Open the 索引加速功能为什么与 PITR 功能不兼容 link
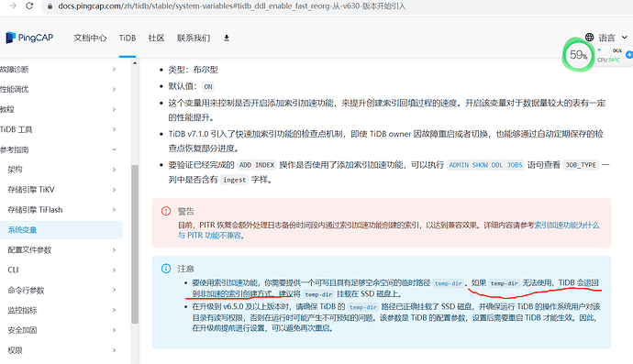This screenshot has width=633, height=364. pyautogui.click(x=388, y=230)
